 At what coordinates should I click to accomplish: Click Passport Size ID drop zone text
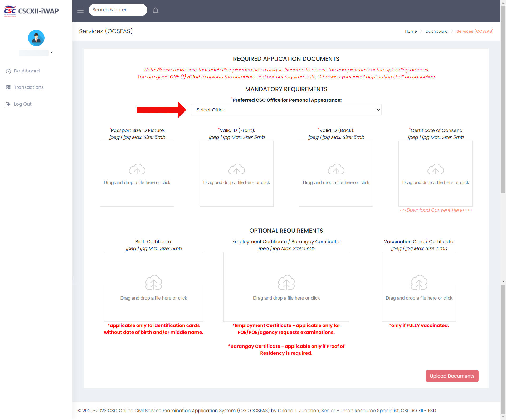(x=137, y=183)
